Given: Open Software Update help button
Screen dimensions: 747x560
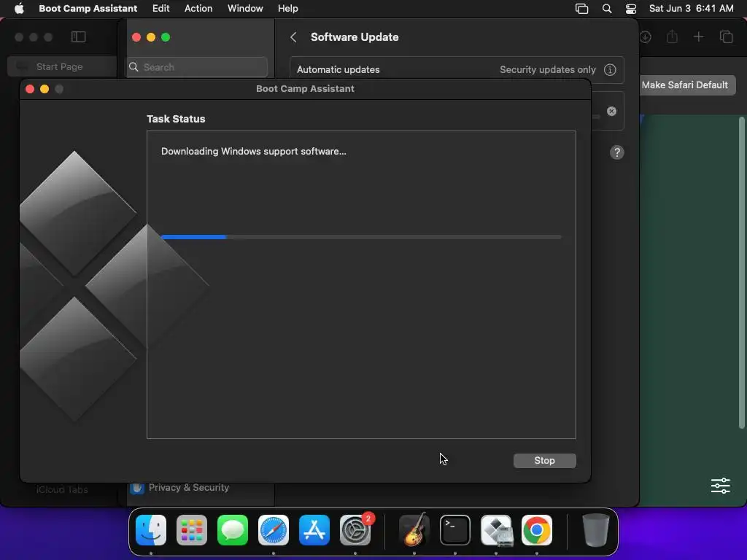Looking at the screenshot, I should pyautogui.click(x=617, y=152).
